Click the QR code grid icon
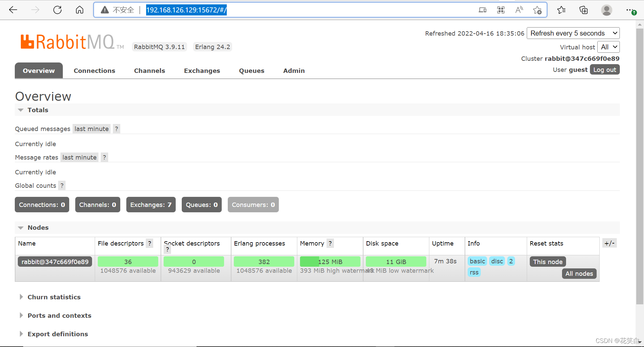The image size is (644, 347). tap(501, 10)
